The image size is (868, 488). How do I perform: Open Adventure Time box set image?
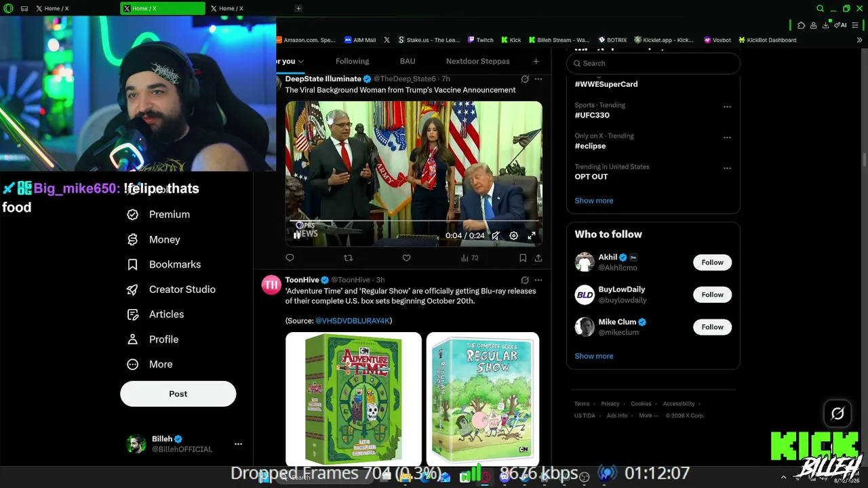click(x=353, y=399)
